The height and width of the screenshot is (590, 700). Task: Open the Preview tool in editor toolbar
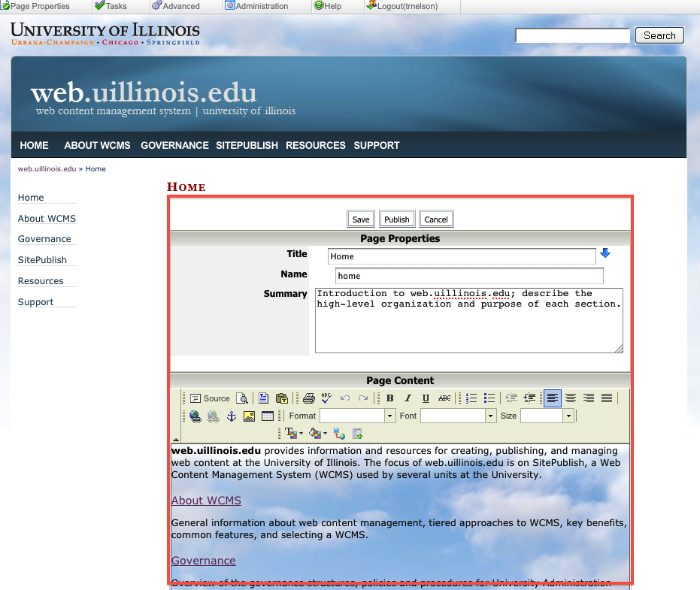[x=242, y=398]
